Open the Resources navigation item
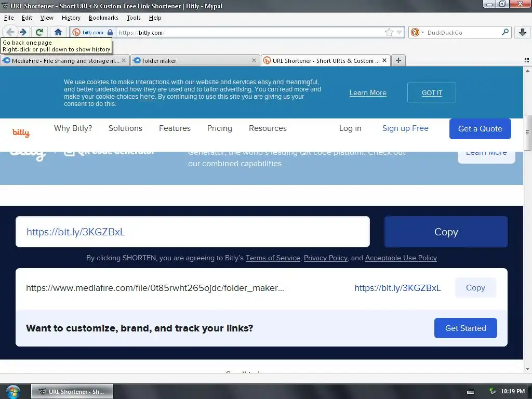Screen dimensions: 532x399 pos(268,128)
